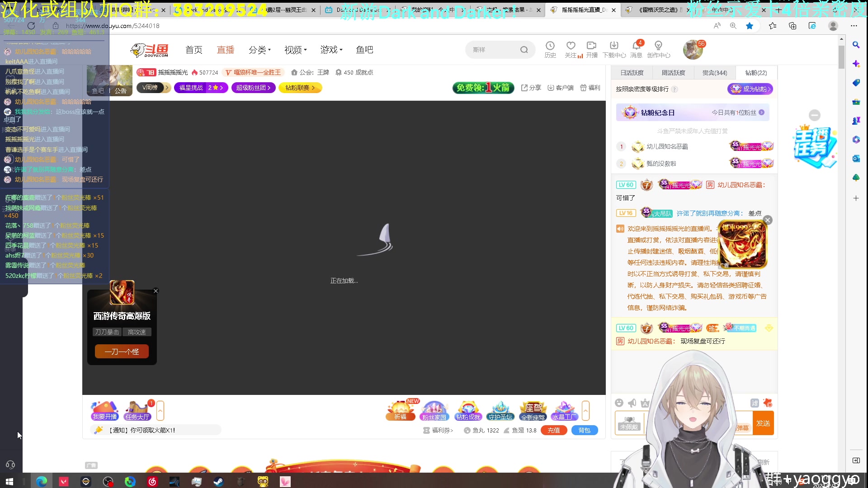Click the 客户端 client download icon
This screenshot has width=868, height=488.
point(560,88)
